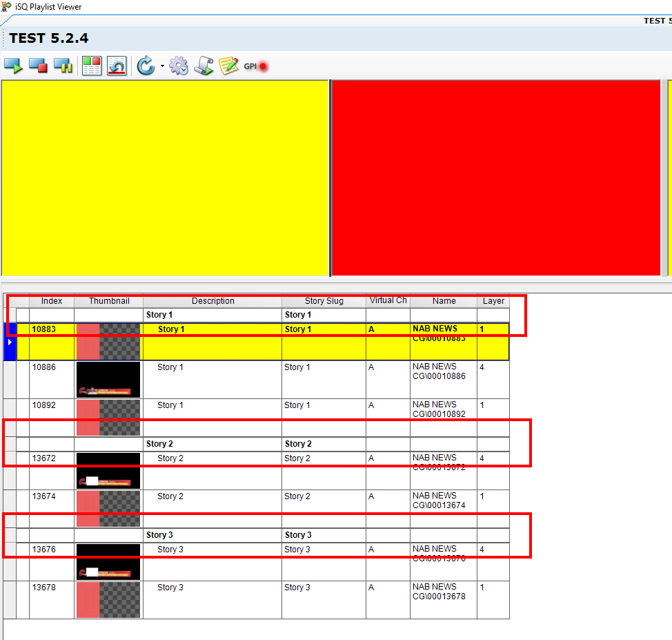The width and height of the screenshot is (672, 640).
Task: Click the Description column header
Action: click(x=213, y=301)
